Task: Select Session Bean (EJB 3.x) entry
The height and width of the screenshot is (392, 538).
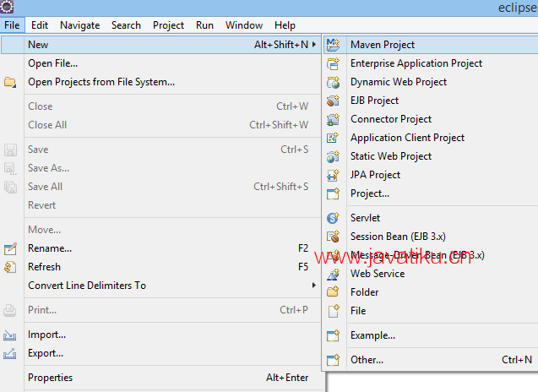Action: point(431,237)
